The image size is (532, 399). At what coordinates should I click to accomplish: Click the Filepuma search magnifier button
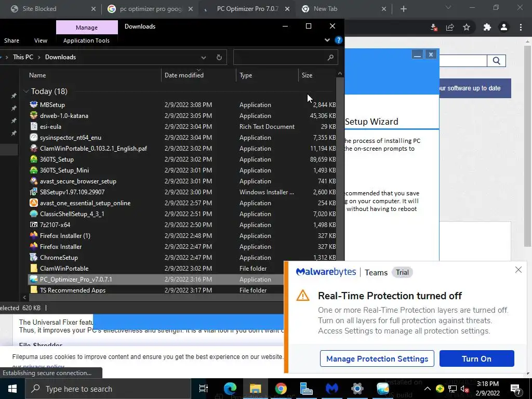coord(496,61)
